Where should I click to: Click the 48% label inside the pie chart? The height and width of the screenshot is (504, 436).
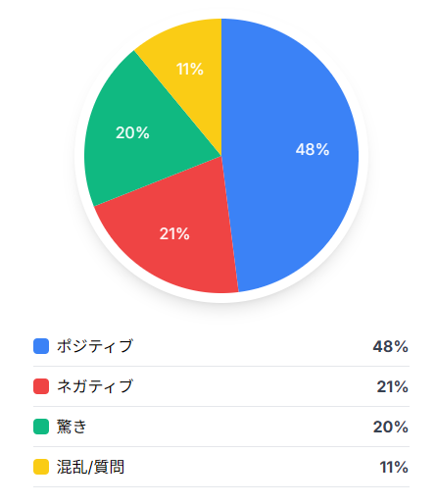point(313,149)
